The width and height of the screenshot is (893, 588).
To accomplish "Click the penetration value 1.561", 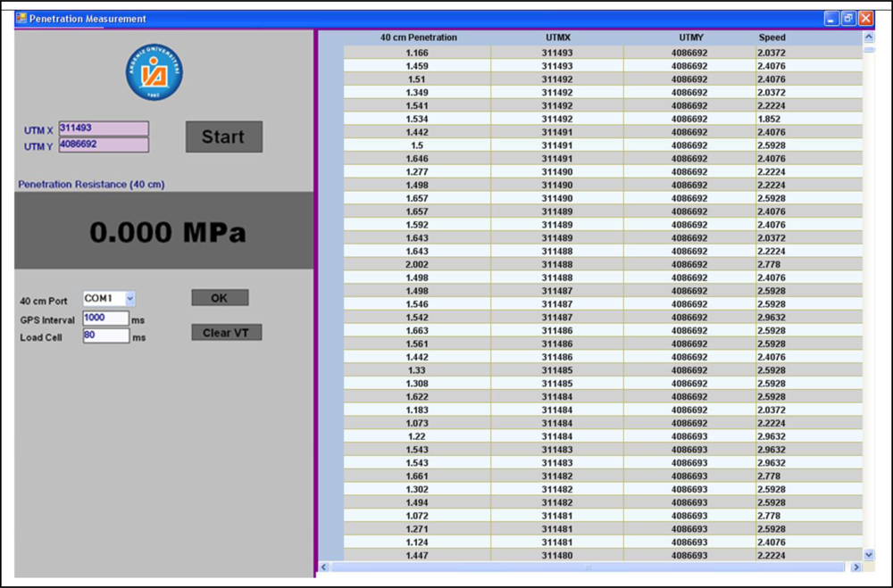I will [x=417, y=344].
